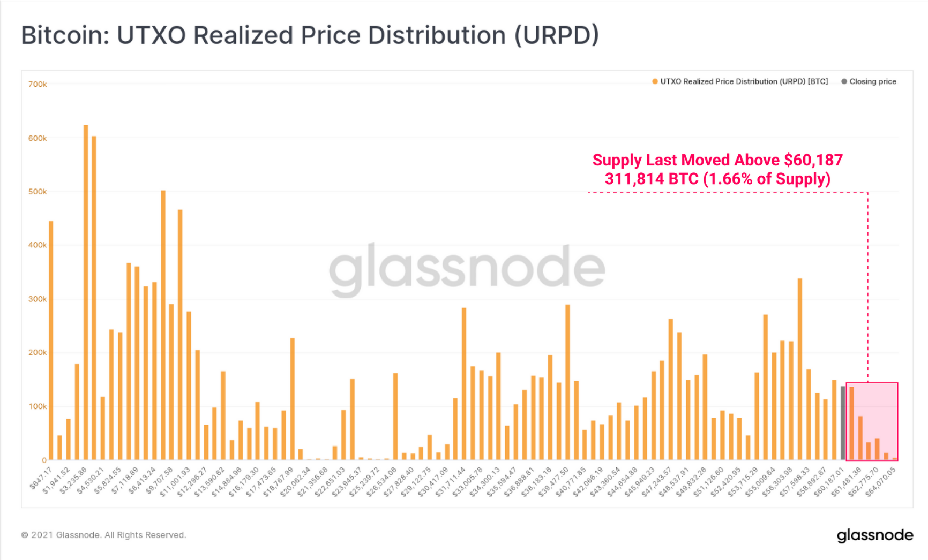Select the orange bar reaching 500k

click(x=163, y=325)
